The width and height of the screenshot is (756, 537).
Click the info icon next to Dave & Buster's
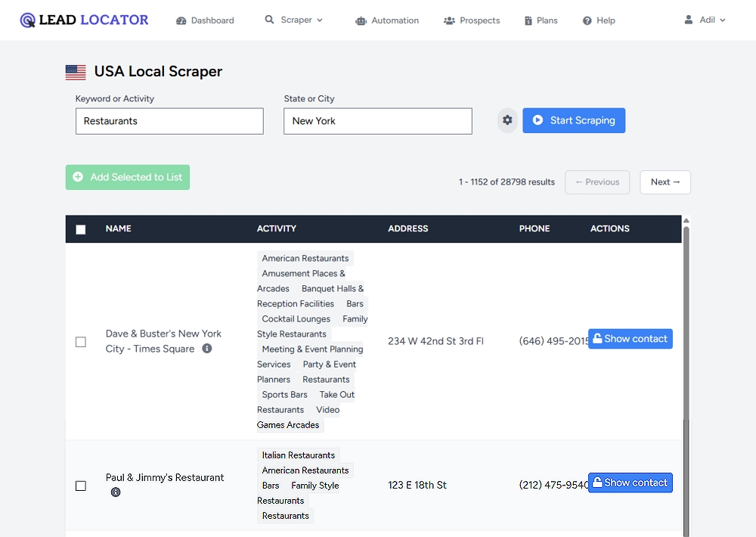(x=207, y=349)
